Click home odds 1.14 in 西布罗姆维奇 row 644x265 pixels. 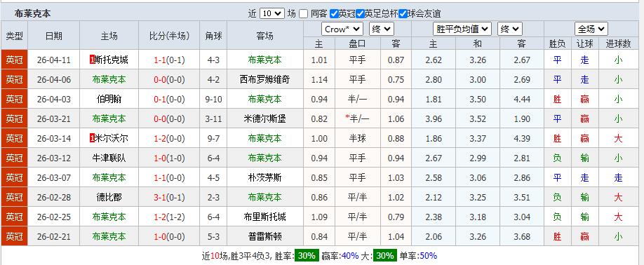coord(319,80)
